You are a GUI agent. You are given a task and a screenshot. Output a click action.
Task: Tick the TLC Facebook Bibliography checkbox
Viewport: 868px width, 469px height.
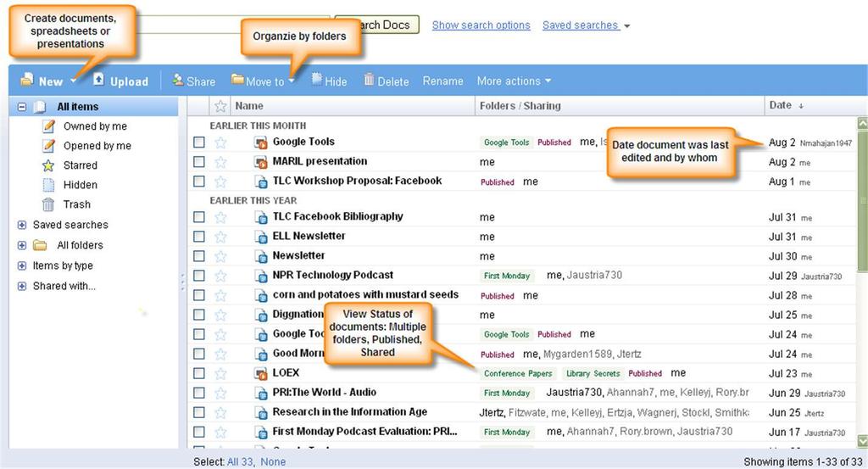(199, 217)
